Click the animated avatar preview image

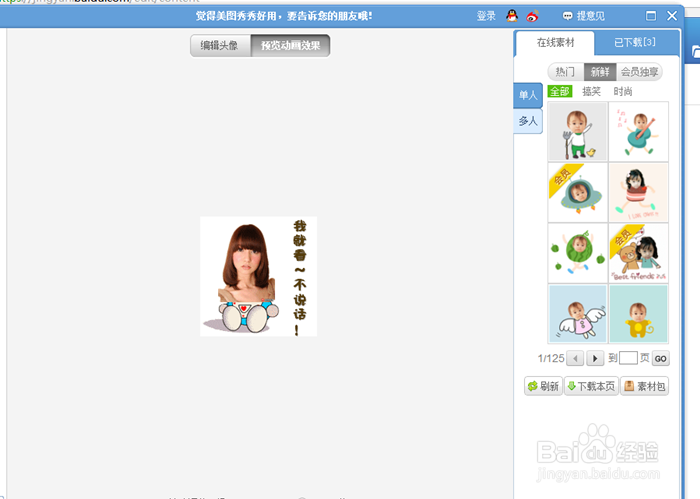pyautogui.click(x=258, y=276)
